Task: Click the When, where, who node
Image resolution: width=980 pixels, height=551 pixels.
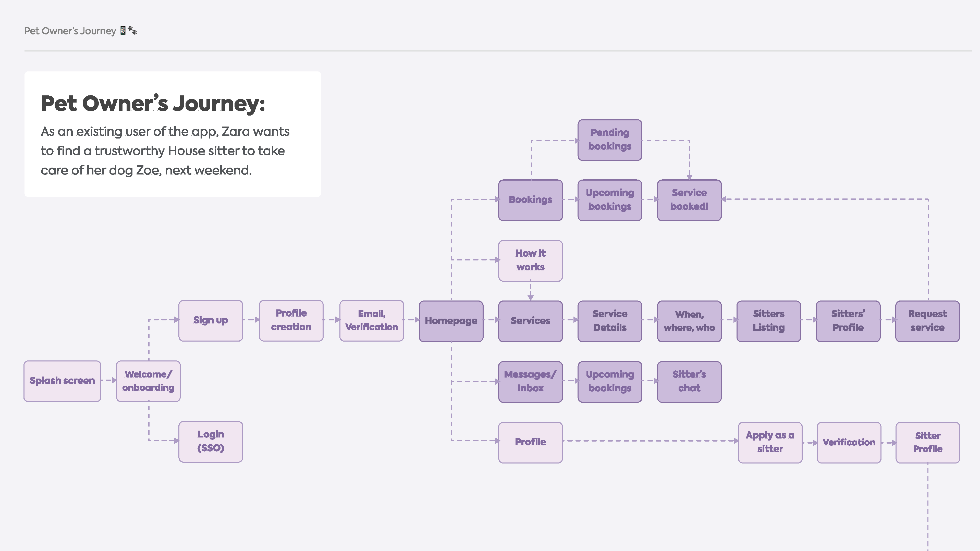Action: coord(689,321)
